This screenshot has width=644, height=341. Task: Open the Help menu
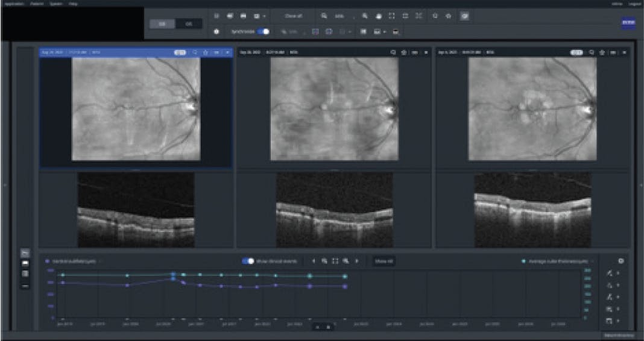point(73,4)
